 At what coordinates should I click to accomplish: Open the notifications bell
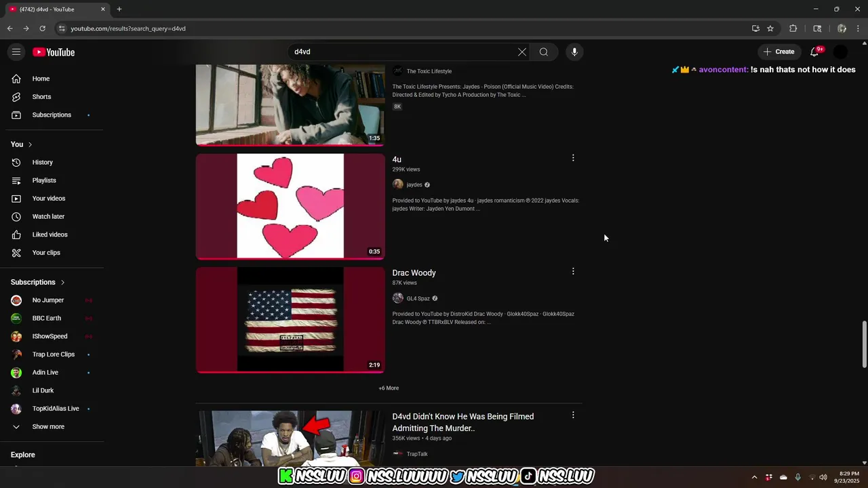pos(815,52)
